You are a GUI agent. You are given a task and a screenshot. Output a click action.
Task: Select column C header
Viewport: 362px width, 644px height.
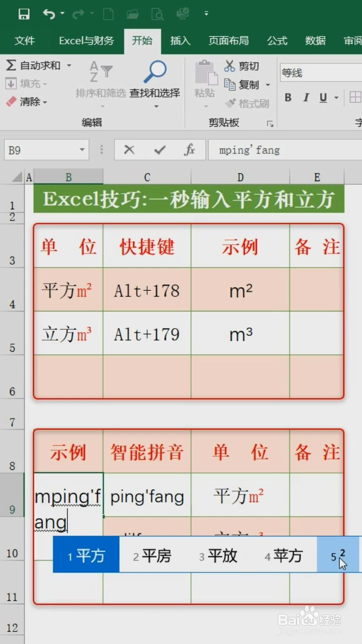pyautogui.click(x=147, y=177)
